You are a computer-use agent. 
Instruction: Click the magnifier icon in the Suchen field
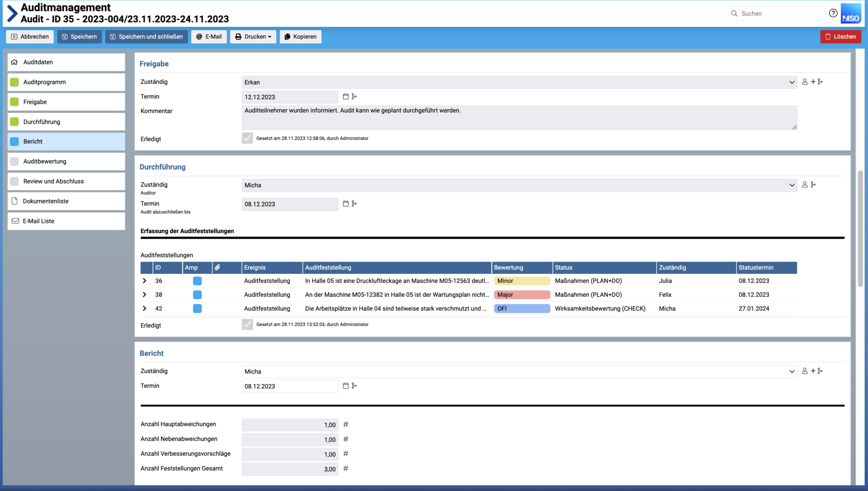tap(734, 13)
